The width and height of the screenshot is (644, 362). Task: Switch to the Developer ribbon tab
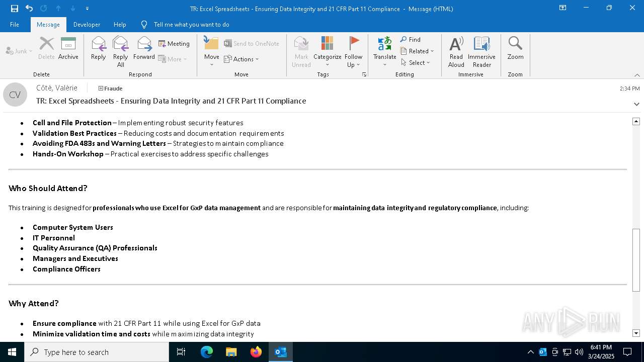pos(87,25)
